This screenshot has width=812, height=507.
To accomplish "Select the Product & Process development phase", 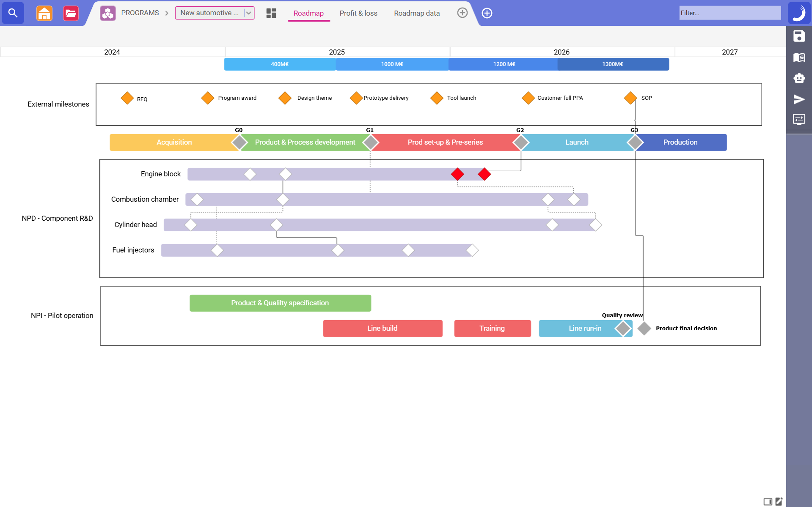I will 305,143.
